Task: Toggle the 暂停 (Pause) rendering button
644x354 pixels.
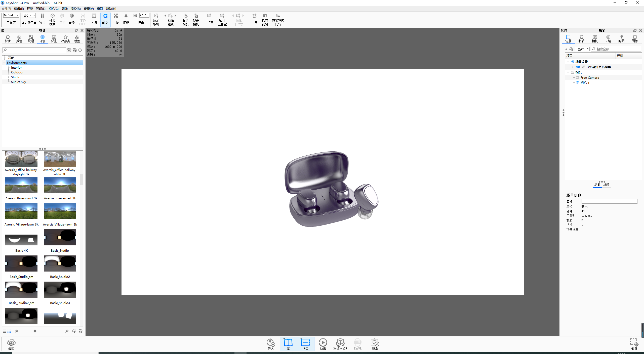Action: click(x=42, y=19)
